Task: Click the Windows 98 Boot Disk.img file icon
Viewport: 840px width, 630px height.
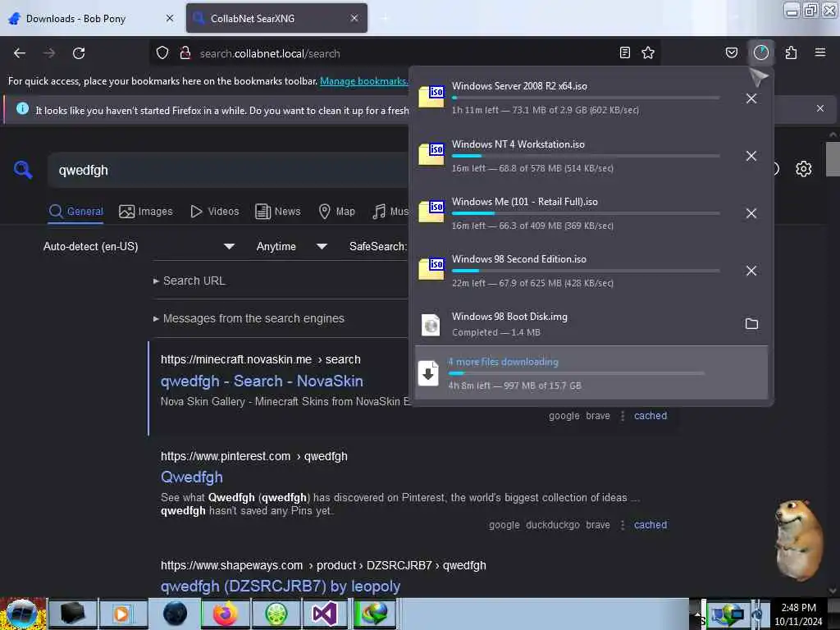Action: point(431,325)
